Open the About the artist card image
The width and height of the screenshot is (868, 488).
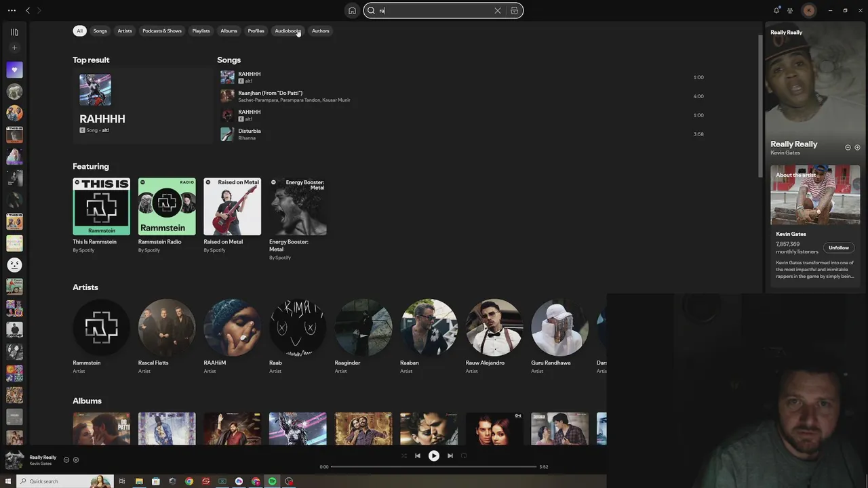pyautogui.click(x=815, y=195)
